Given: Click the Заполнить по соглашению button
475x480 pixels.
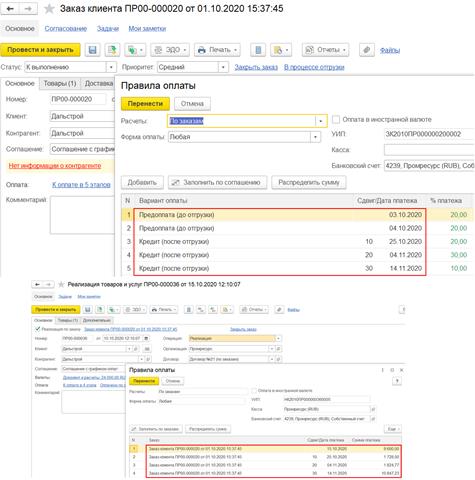Looking at the screenshot, I should (x=217, y=183).
